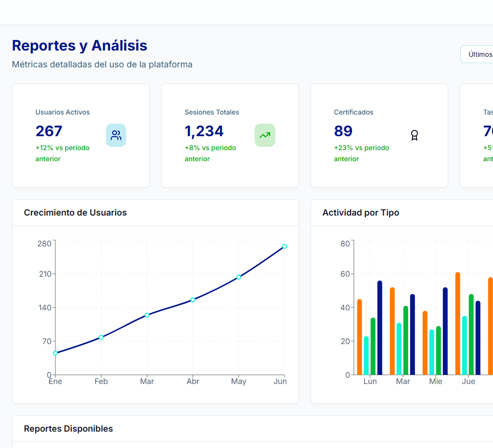Click the Actividad por Tipo title

click(x=361, y=213)
